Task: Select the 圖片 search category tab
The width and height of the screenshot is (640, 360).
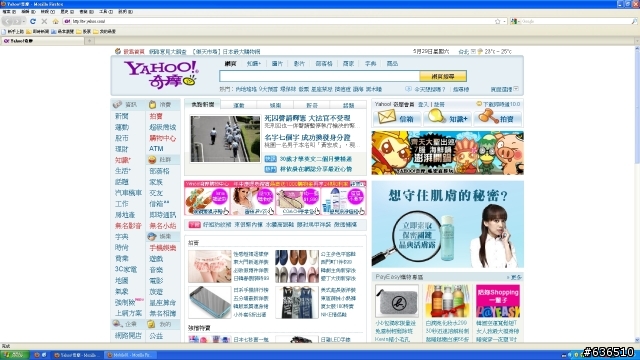Action: click(277, 64)
